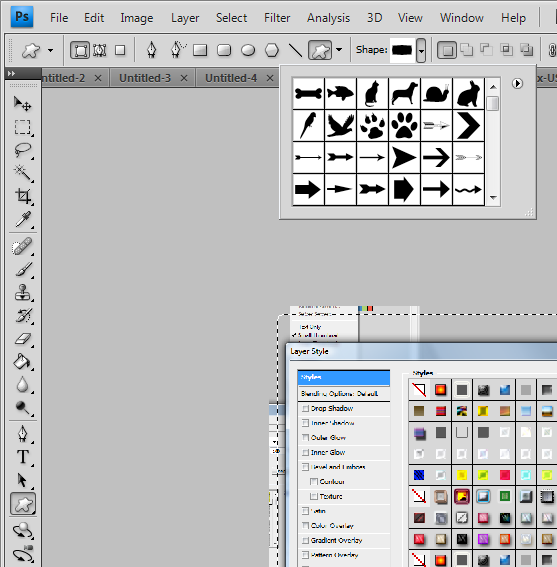Choose Rounded Rectangle tool in options bar
The width and height of the screenshot is (557, 567).
click(224, 50)
